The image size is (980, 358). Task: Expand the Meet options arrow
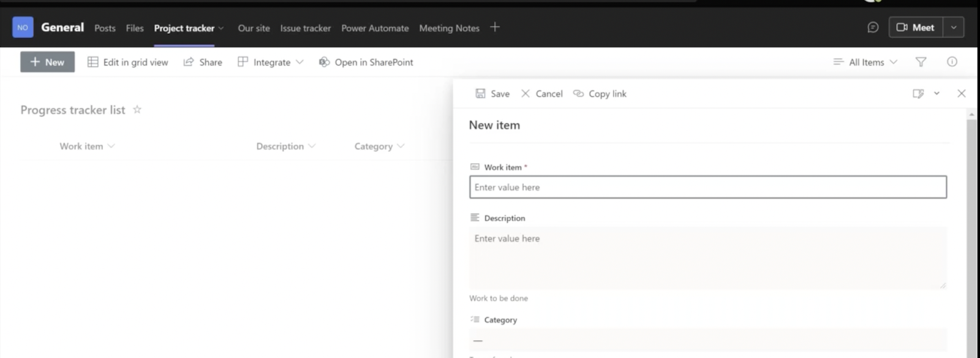953,28
